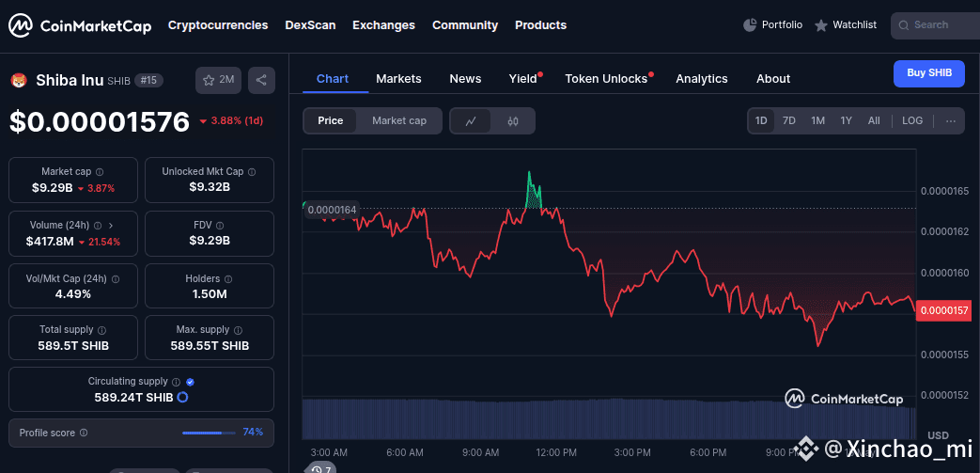Image resolution: width=980 pixels, height=473 pixels.
Task: Open the Exchanges menu
Action: 383,25
